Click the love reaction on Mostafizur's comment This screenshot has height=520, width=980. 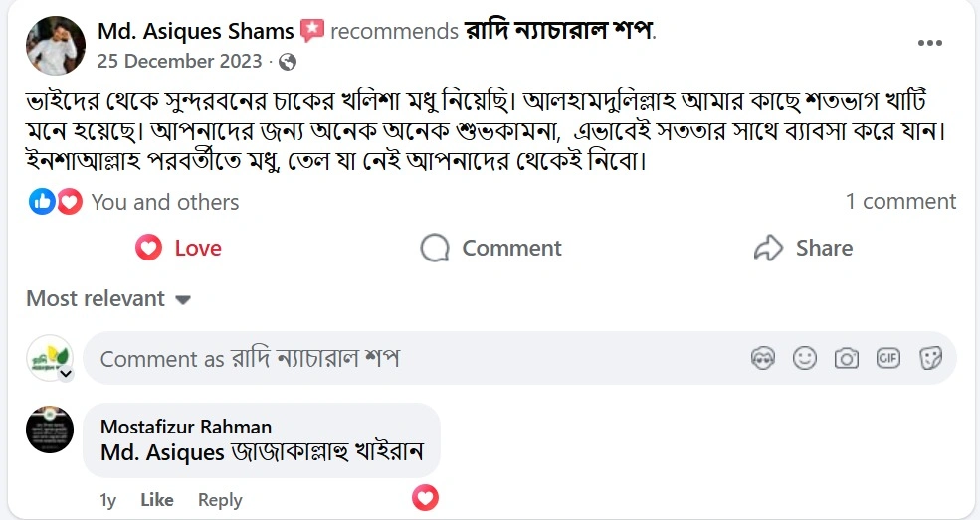pyautogui.click(x=425, y=497)
